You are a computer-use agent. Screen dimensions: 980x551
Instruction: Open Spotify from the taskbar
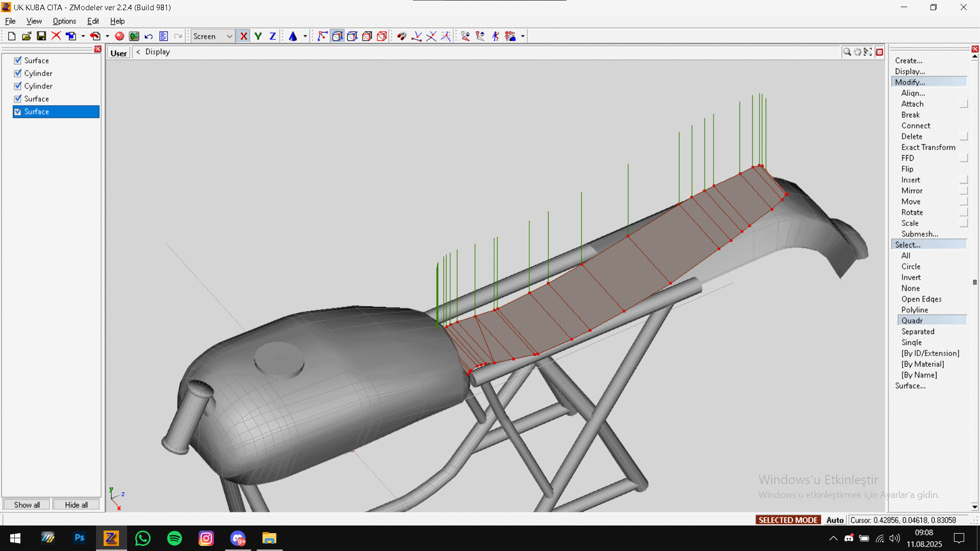pos(175,538)
